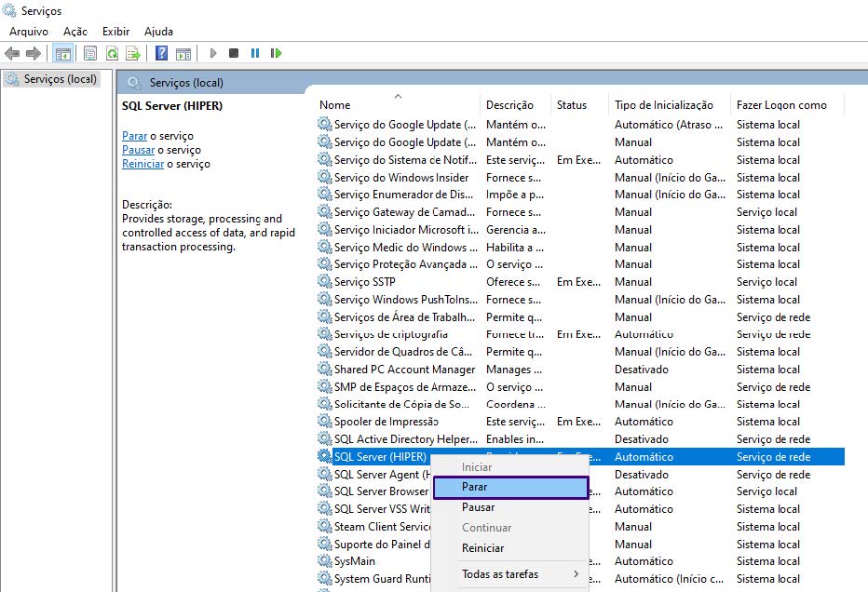Click the Reiniciar o serviço link
The width and height of the screenshot is (868, 592).
click(x=142, y=164)
